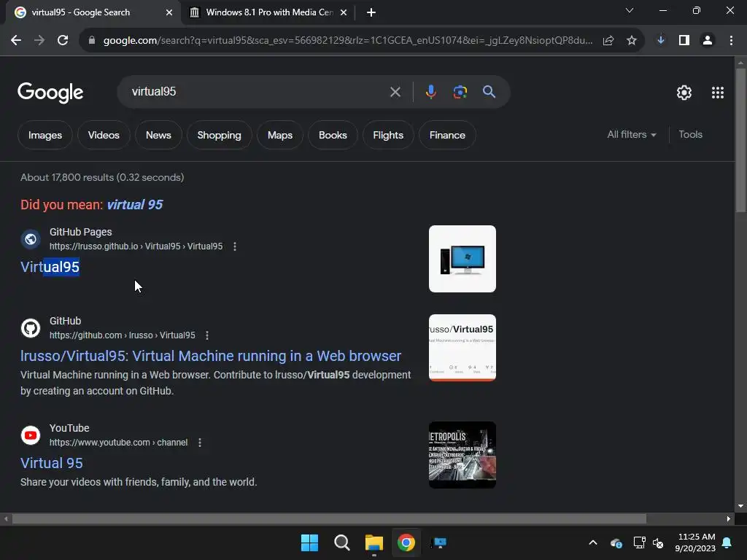The width and height of the screenshot is (747, 560).
Task: Open search Tools
Action: [x=690, y=135]
